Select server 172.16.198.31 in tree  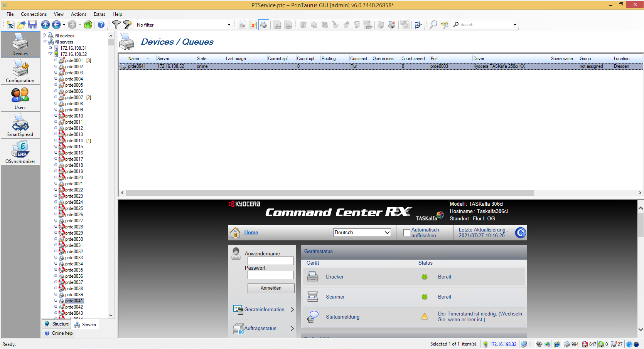[73, 48]
